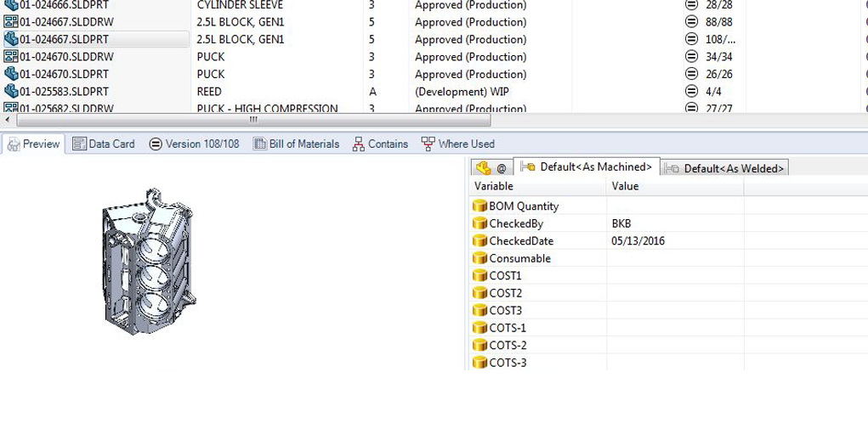Click the variable icon beside COST3
The width and height of the screenshot is (868, 423).
[479, 310]
